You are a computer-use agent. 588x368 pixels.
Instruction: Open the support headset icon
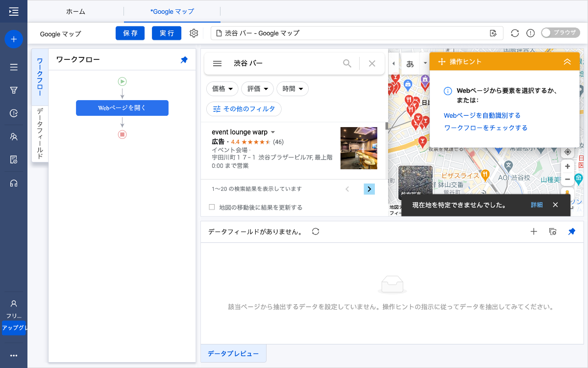click(14, 183)
